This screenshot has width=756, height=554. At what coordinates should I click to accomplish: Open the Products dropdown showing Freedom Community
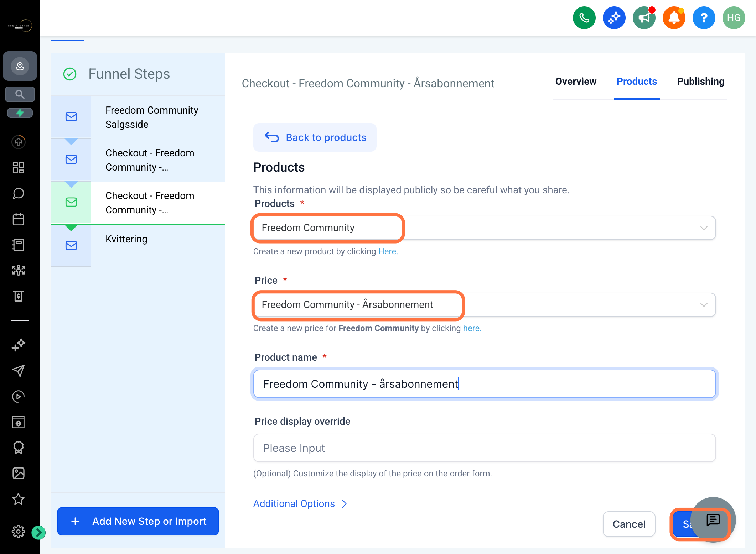(485, 228)
